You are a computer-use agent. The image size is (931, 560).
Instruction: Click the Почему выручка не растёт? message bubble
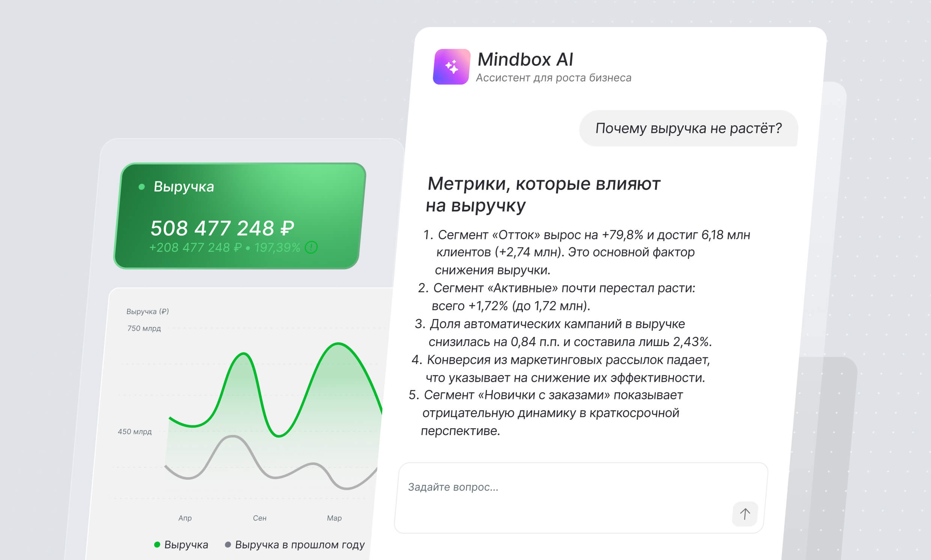pyautogui.click(x=688, y=128)
